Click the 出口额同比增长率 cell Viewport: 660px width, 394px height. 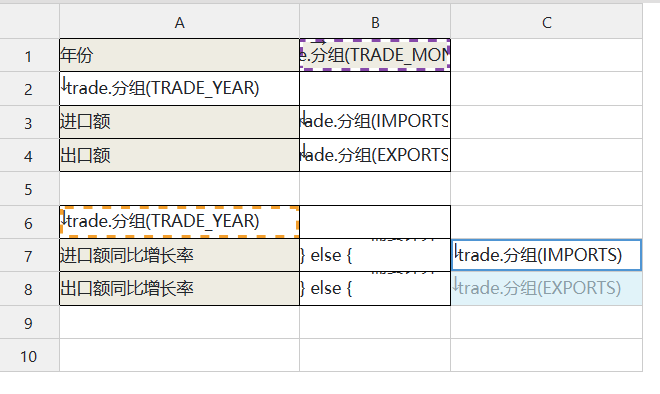click(179, 289)
